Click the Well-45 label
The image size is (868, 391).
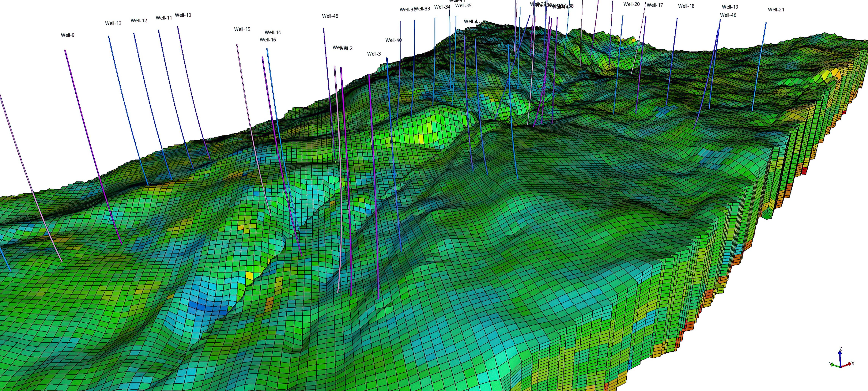pos(330,16)
